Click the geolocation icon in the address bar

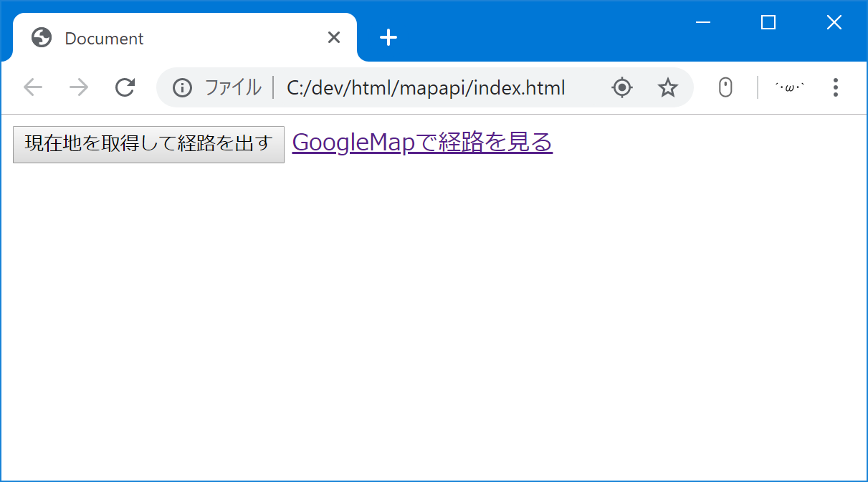coord(621,87)
